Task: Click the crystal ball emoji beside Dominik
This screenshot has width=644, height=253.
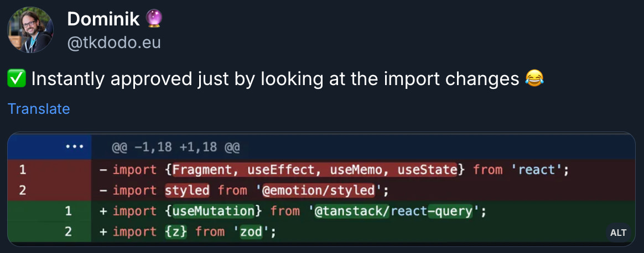Action: coord(154,18)
